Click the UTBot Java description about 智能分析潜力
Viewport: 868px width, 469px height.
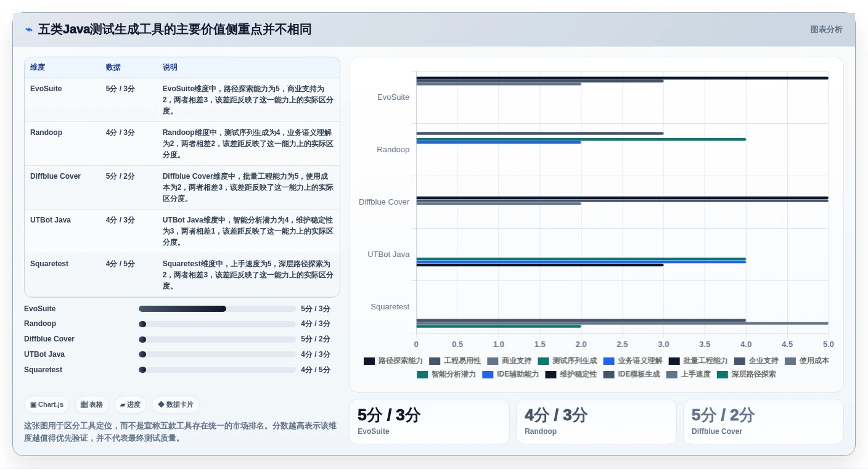pyautogui.click(x=248, y=231)
